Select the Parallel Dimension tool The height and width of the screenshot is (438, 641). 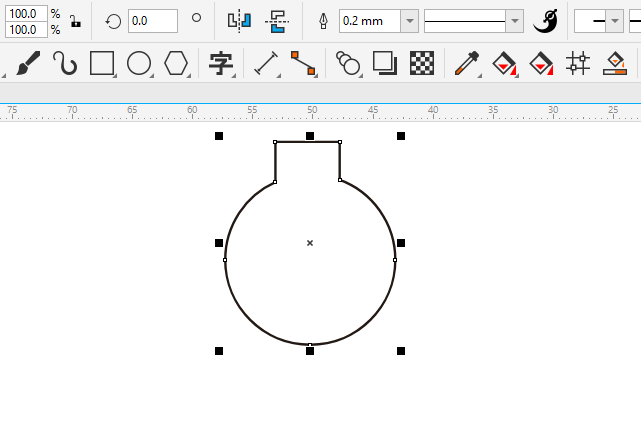[x=266, y=64]
